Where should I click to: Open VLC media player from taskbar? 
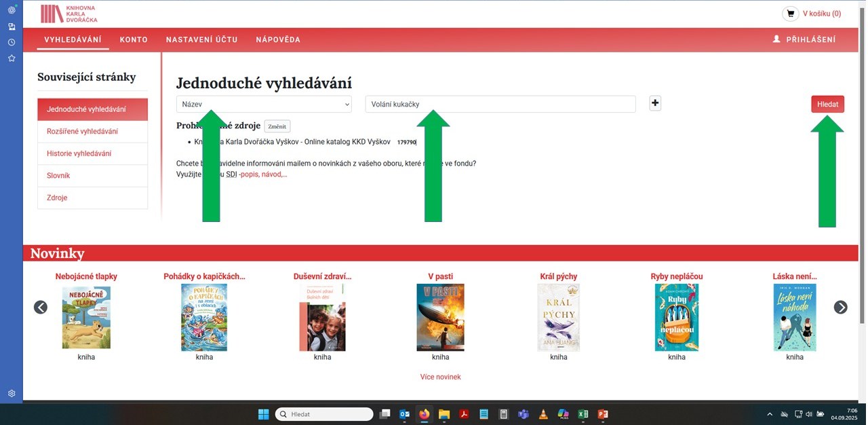[x=543, y=414]
